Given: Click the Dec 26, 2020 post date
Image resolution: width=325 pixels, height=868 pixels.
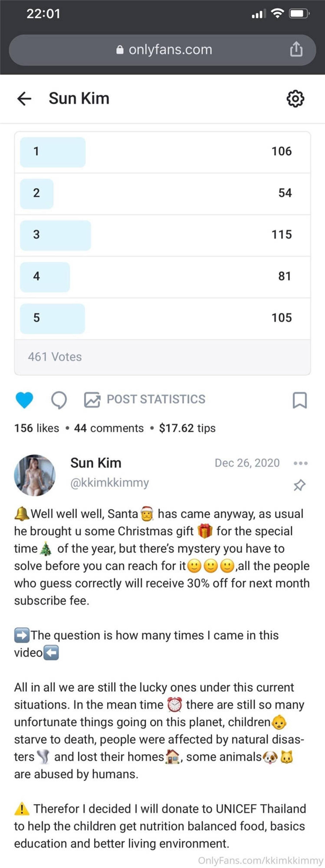Looking at the screenshot, I should pyautogui.click(x=247, y=463).
